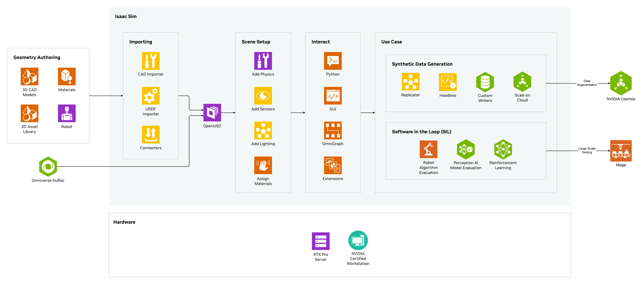Click the Connectors icon under Importing

coord(150,134)
